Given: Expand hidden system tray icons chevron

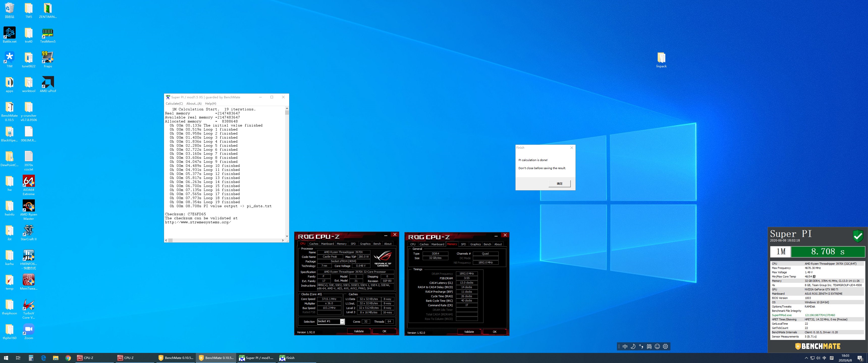Looking at the screenshot, I should point(806,358).
